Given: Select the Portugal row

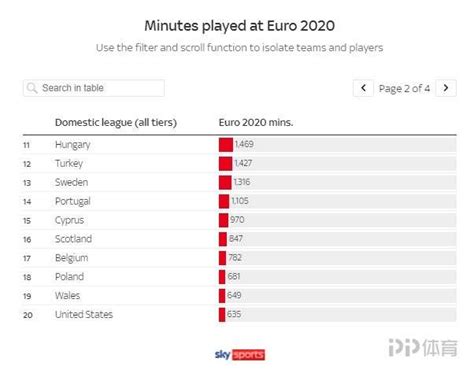Looking at the screenshot, I should (x=239, y=201).
